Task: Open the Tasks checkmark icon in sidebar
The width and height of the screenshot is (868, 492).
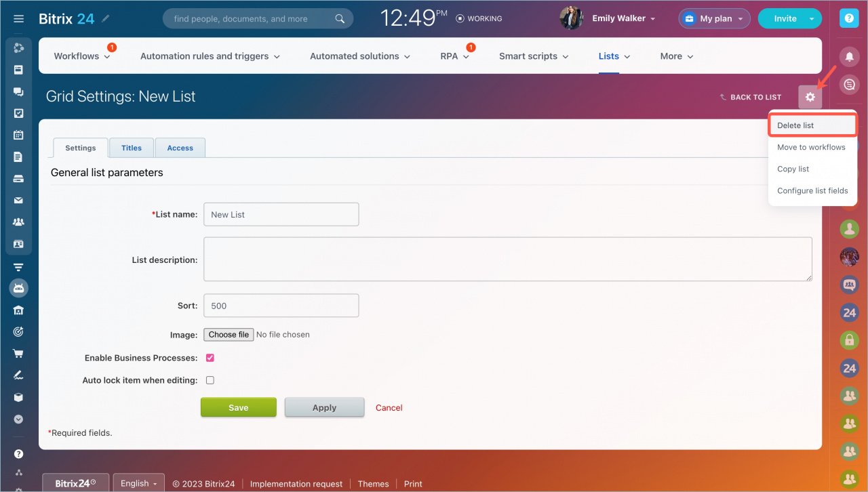Action: 19,113
